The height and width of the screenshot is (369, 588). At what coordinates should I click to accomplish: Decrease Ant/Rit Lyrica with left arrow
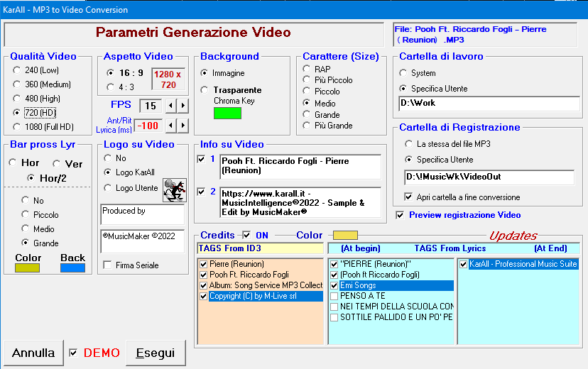(170, 125)
